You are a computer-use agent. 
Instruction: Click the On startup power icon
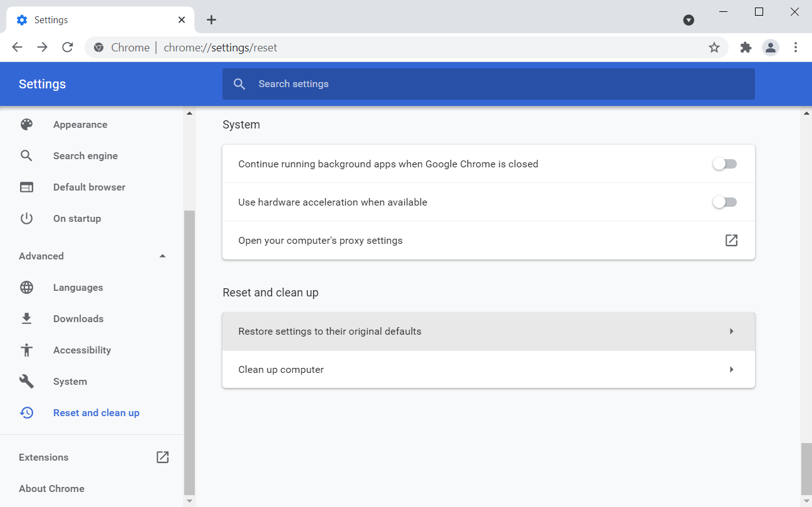pos(26,219)
